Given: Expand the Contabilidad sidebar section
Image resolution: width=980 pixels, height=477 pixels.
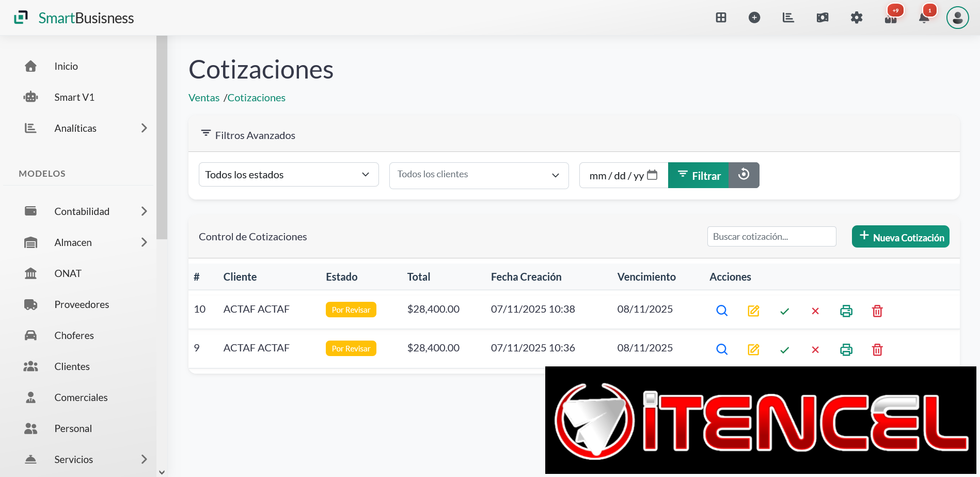Looking at the screenshot, I should pos(82,211).
